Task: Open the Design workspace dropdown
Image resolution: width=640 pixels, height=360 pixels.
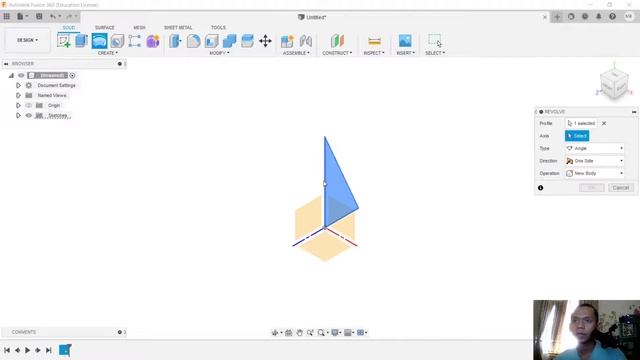Action: click(x=27, y=40)
